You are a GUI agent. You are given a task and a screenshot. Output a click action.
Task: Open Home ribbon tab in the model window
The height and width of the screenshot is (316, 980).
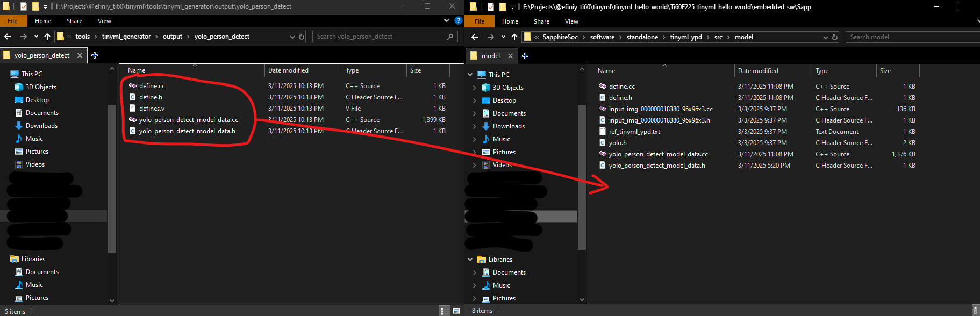click(510, 21)
